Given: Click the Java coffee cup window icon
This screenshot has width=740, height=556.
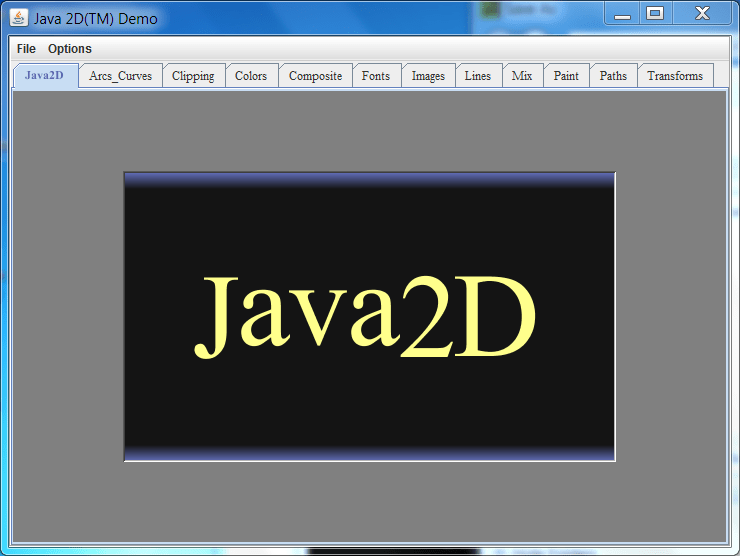Looking at the screenshot, I should [x=18, y=18].
